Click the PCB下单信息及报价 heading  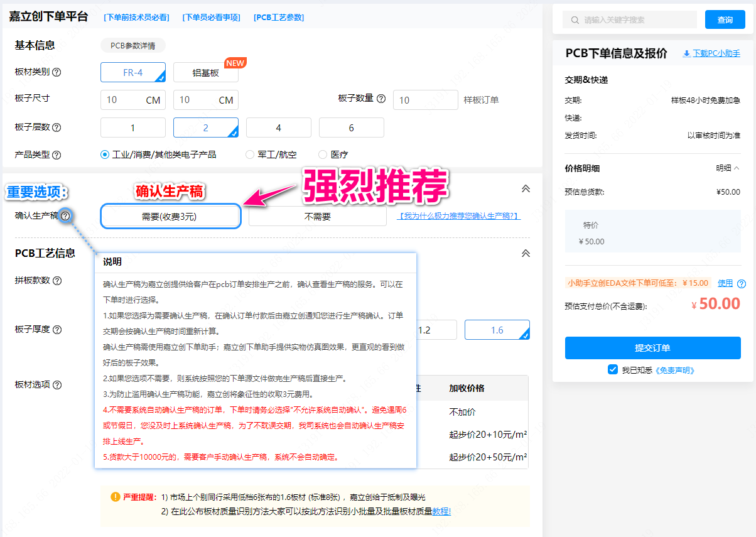[x=617, y=53]
